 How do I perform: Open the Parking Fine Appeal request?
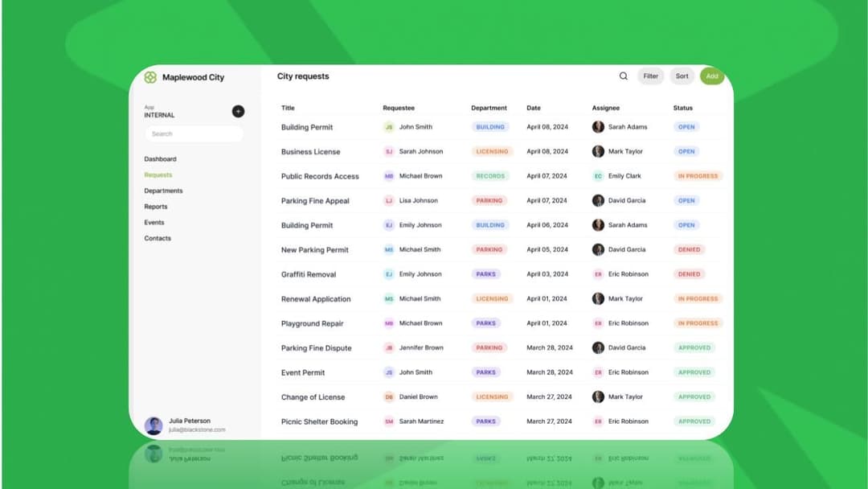tap(315, 201)
